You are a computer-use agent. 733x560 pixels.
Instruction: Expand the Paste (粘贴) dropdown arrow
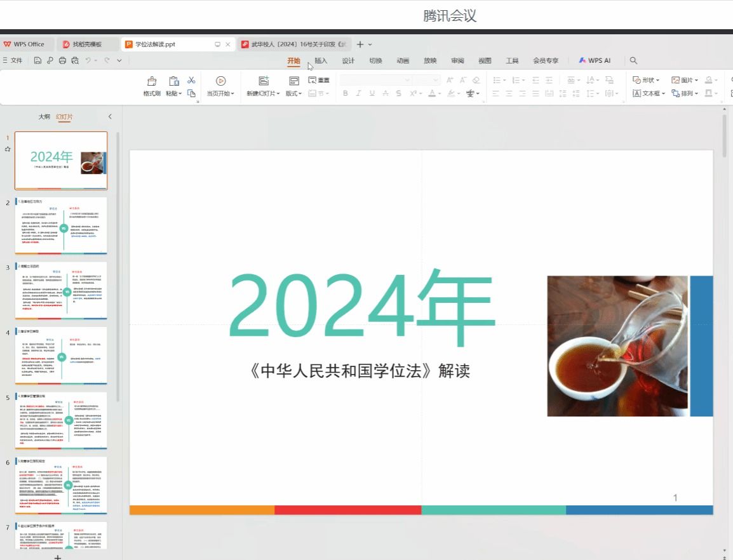coord(180,93)
